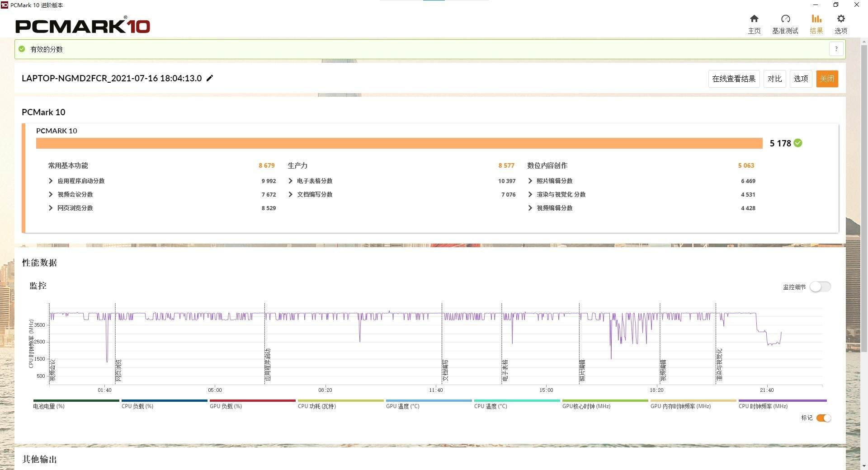Click the 生产力 score 8 577
The image size is (868, 470).
pos(506,165)
